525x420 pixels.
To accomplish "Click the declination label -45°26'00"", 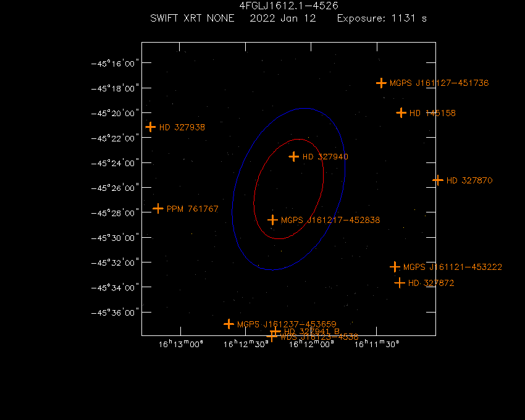I will point(115,188).
